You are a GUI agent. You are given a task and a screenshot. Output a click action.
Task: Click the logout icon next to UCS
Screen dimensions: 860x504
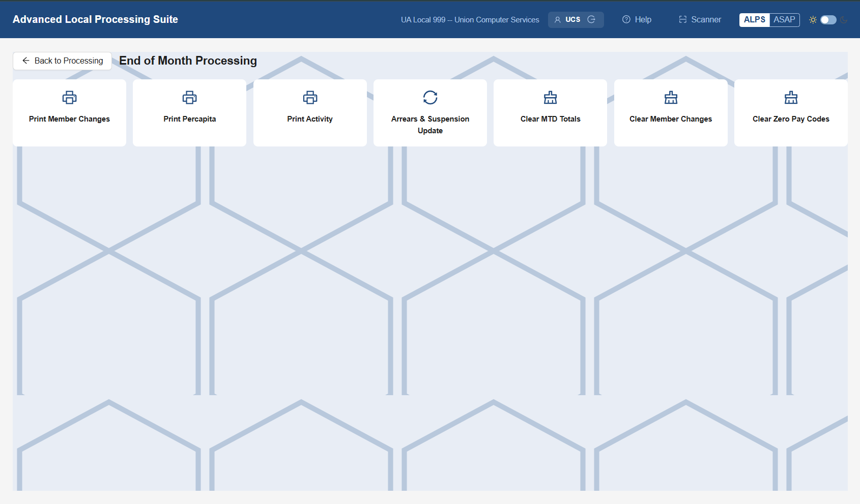tap(591, 19)
